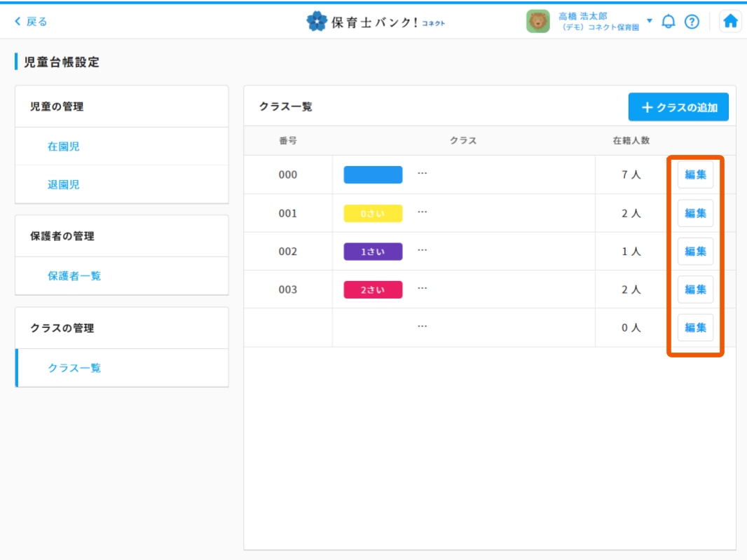Expand the user account dropdown arrow
Screen dimensions: 747x560
[x=649, y=21]
